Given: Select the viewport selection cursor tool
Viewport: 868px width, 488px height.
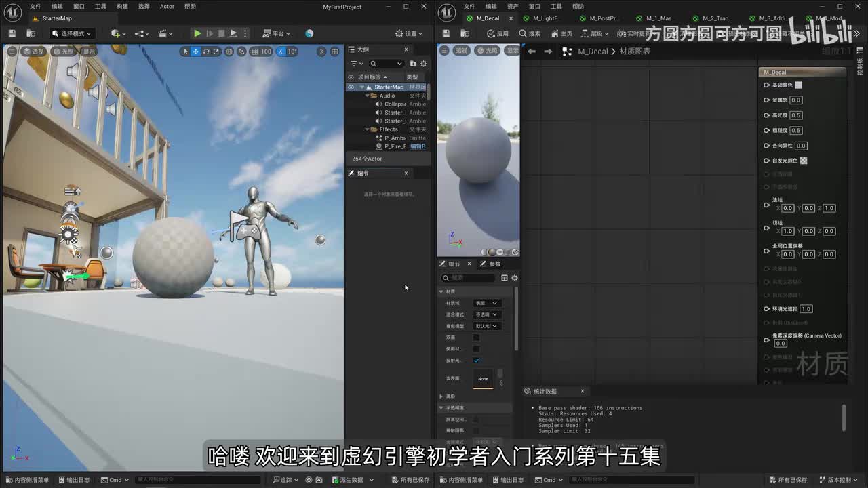Looking at the screenshot, I should (x=185, y=52).
